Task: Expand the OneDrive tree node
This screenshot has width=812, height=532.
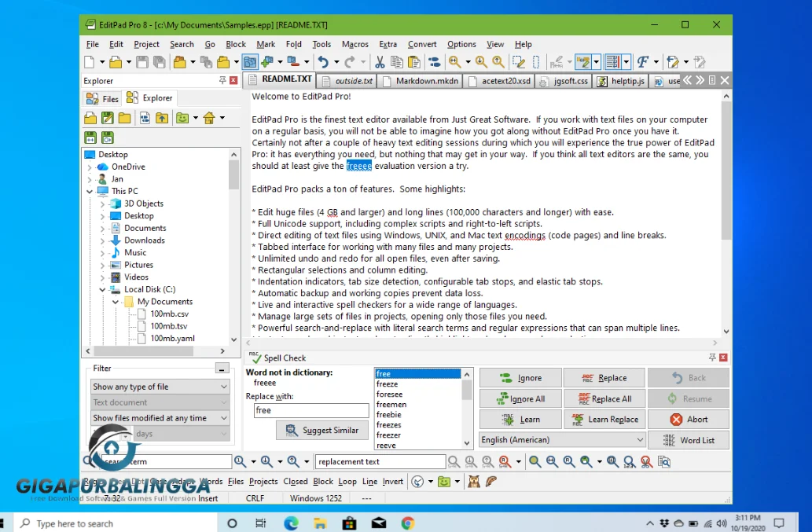Action: pyautogui.click(x=90, y=167)
